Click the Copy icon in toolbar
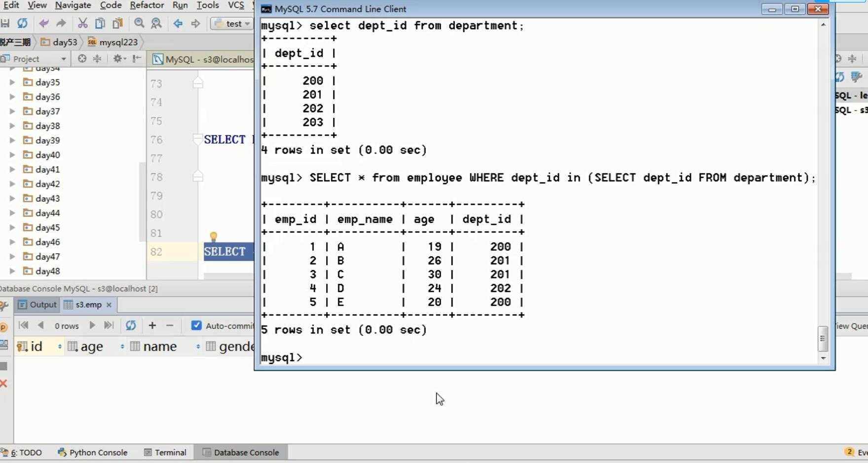The image size is (868, 463). point(100,23)
